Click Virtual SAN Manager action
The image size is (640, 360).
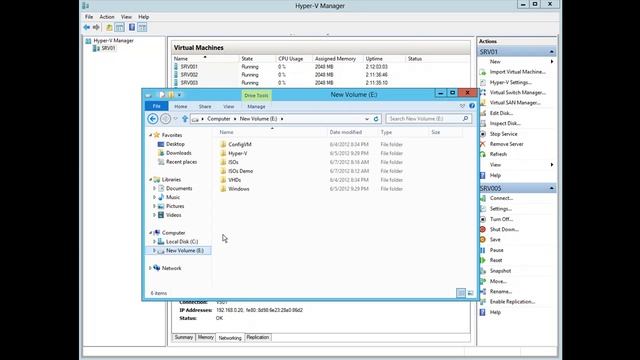[x=515, y=103]
